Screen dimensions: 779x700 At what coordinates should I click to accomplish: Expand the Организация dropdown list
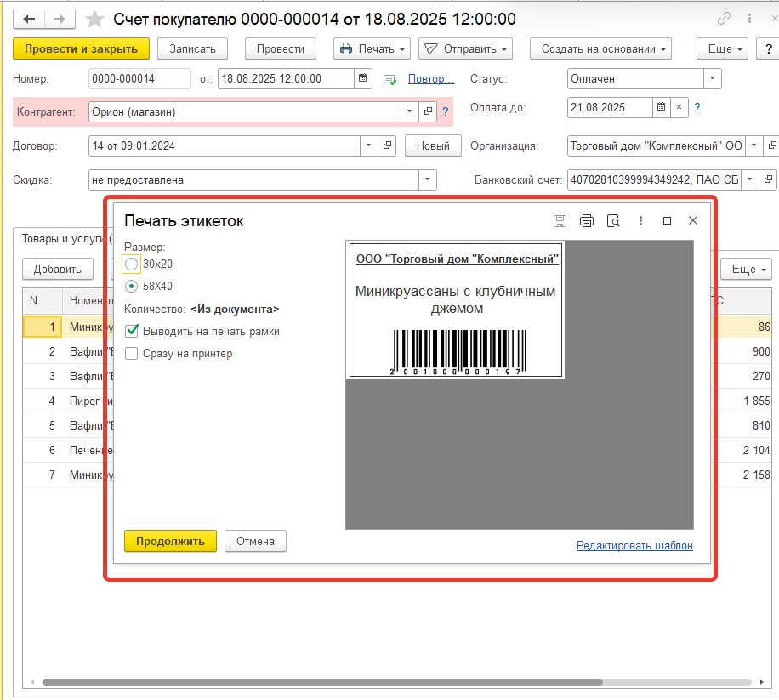click(x=753, y=145)
